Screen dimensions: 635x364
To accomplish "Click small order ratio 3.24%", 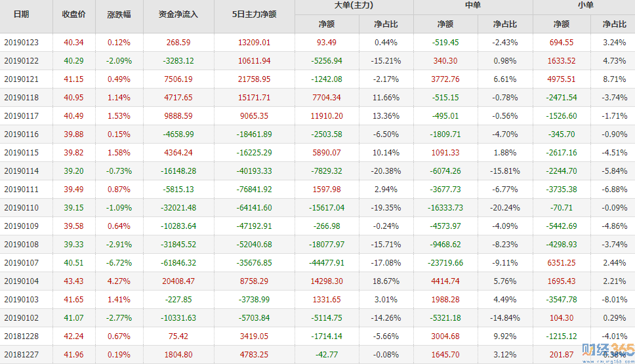I will tap(615, 43).
